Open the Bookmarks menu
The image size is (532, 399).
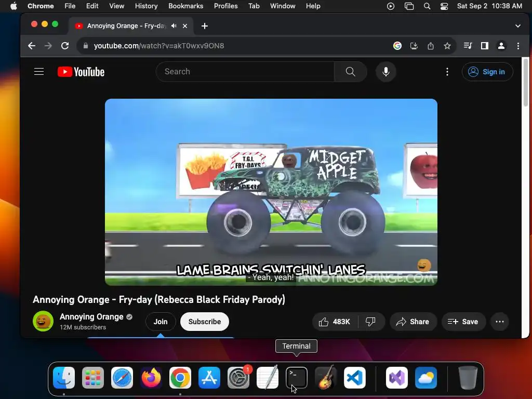coord(186,6)
